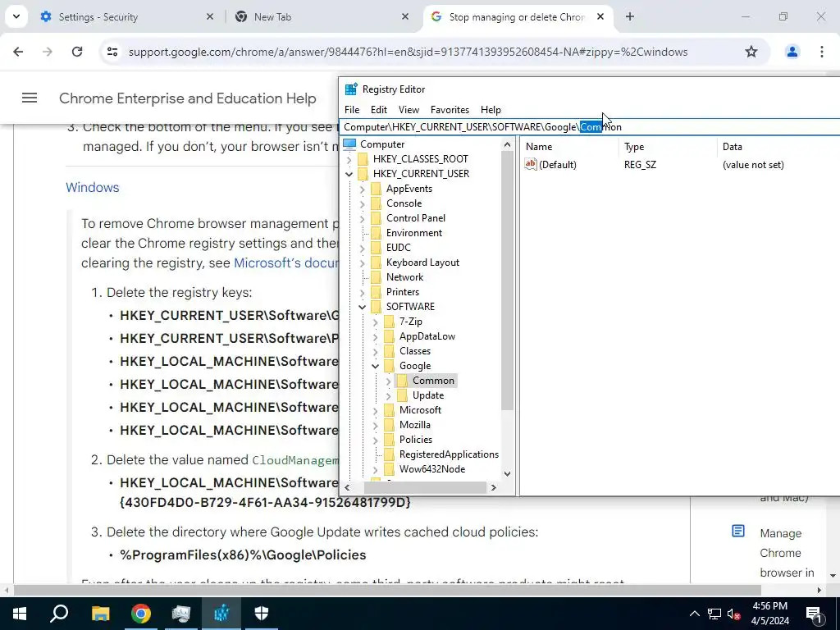Screen dimensions: 840x630
Task: Expand the Control Panel chevron
Action: pos(362,218)
